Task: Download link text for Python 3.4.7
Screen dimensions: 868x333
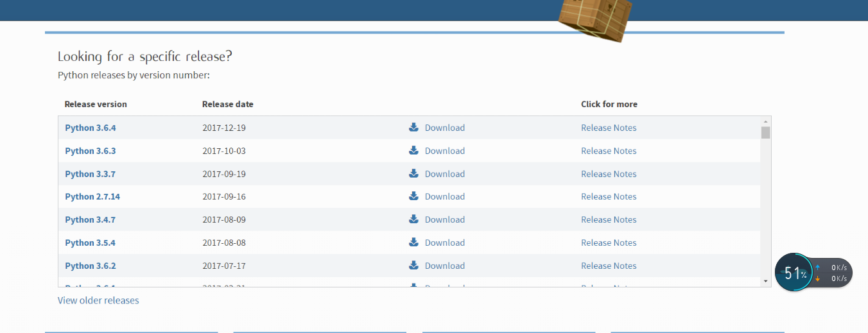Action: pos(445,219)
